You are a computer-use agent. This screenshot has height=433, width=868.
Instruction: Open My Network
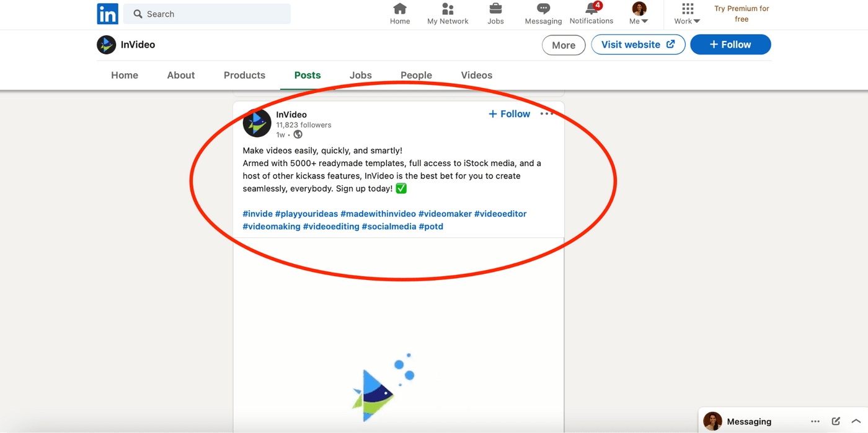click(x=448, y=12)
